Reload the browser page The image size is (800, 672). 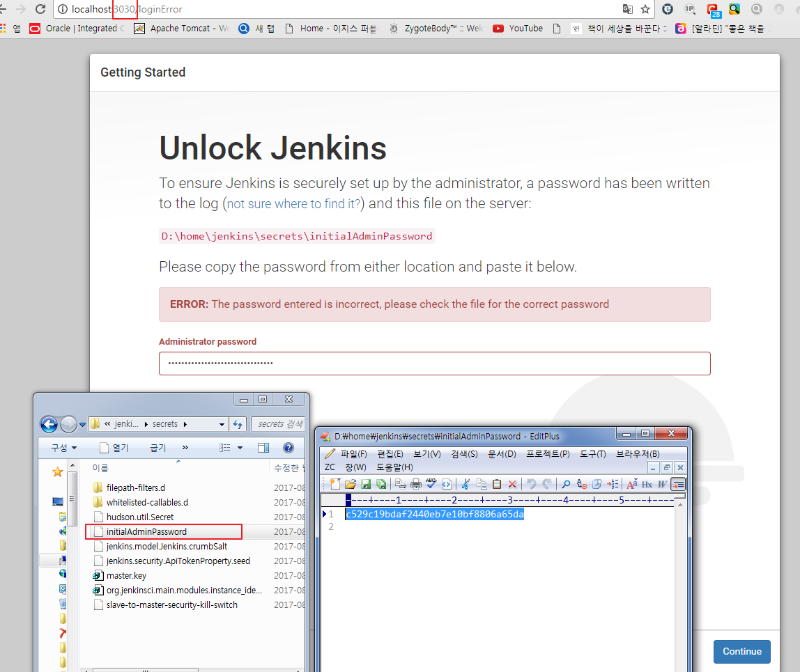[40, 9]
